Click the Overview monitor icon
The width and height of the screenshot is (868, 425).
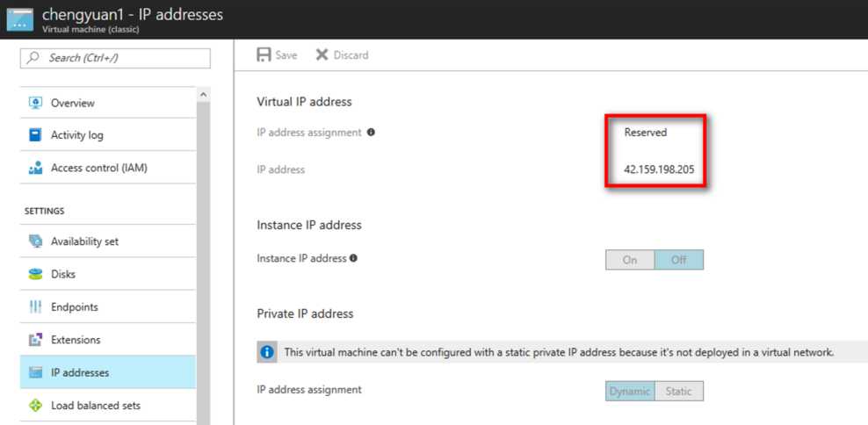(x=35, y=103)
